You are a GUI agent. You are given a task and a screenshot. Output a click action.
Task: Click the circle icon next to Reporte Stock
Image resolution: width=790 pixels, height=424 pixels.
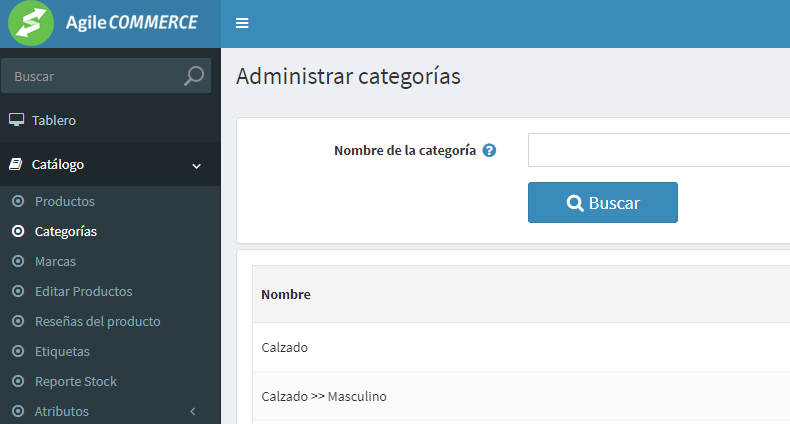(18, 381)
